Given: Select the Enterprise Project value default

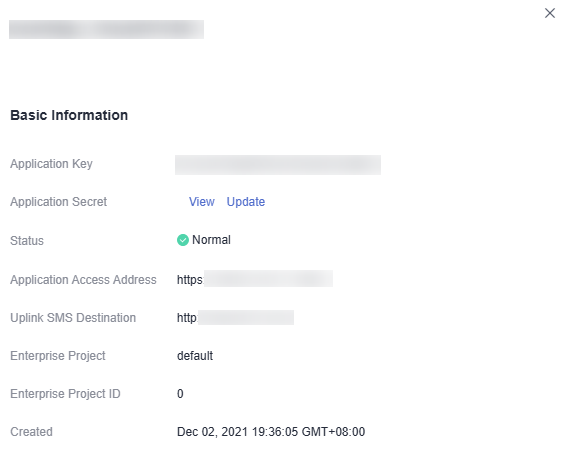Looking at the screenshot, I should click(x=195, y=355).
